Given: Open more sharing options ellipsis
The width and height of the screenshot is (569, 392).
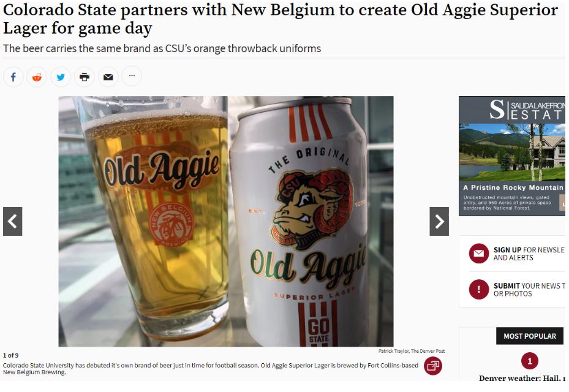Looking at the screenshot, I should tap(132, 76).
